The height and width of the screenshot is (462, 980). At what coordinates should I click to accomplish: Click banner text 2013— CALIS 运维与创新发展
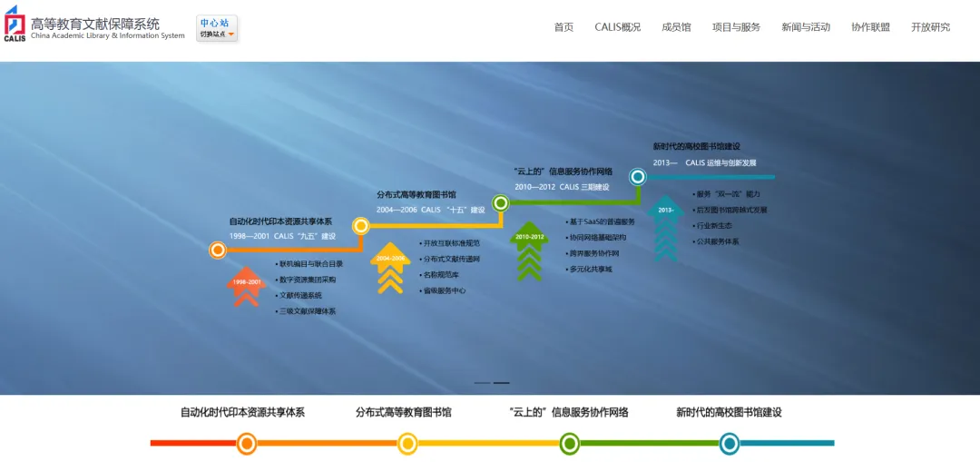tap(704, 162)
